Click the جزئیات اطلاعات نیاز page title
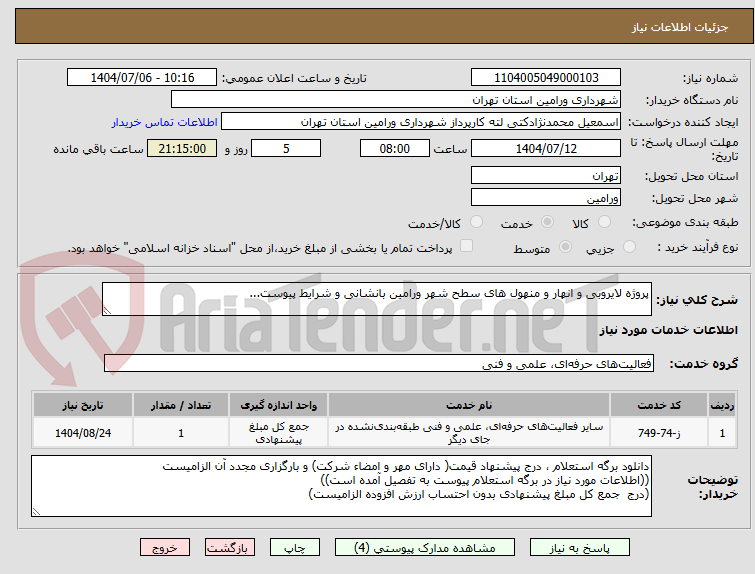This screenshot has height=574, width=755. tap(679, 27)
